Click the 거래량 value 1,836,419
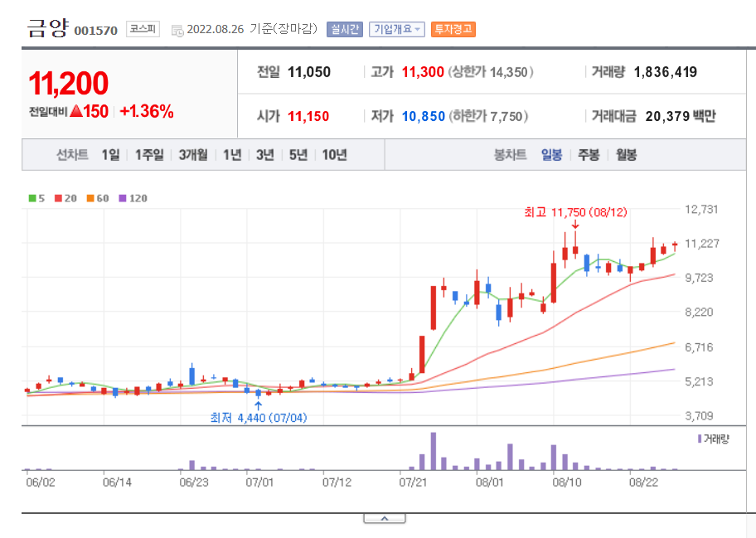Image resolution: width=756 pixels, height=538 pixels. [666, 72]
